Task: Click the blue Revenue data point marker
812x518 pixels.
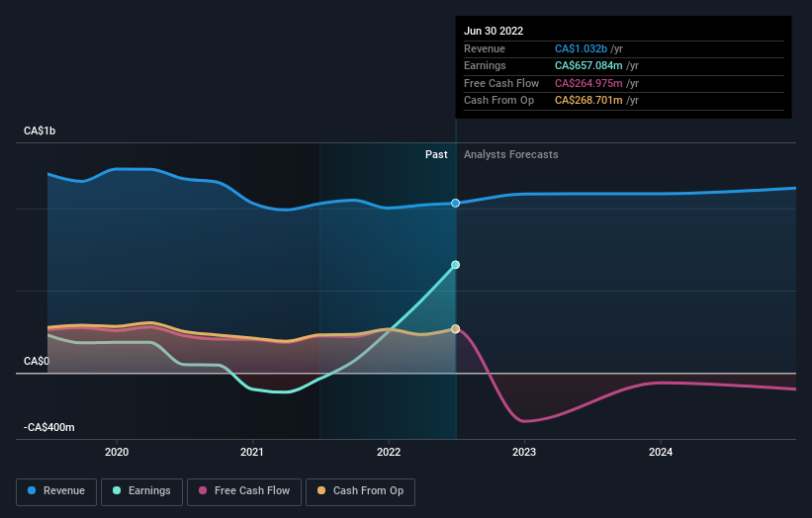Action: click(455, 203)
